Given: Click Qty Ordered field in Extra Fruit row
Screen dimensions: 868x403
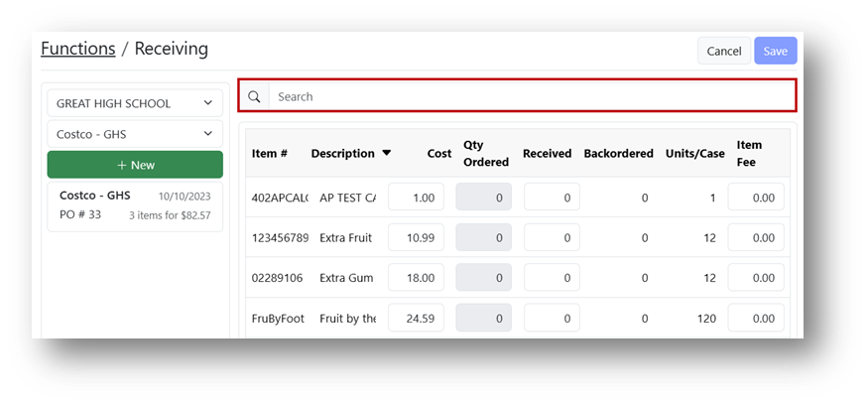Looking at the screenshot, I should [484, 237].
